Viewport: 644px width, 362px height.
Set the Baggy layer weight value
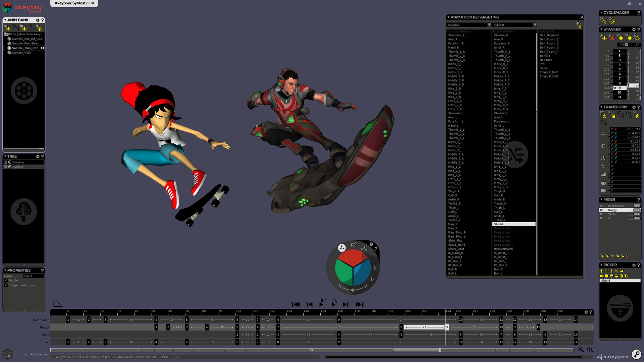(x=636, y=210)
